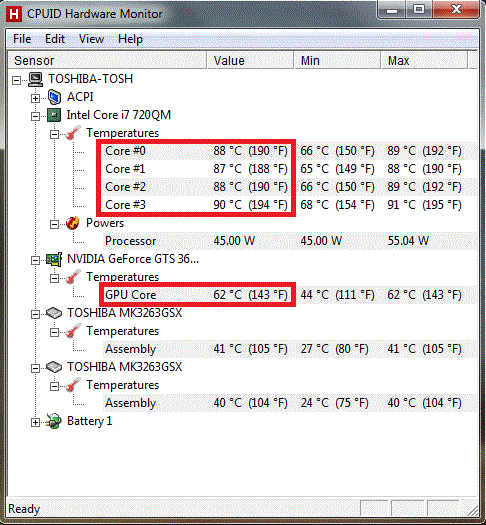Collapse second drive Temperatures branch
486x525 pixels.
(x=54, y=387)
